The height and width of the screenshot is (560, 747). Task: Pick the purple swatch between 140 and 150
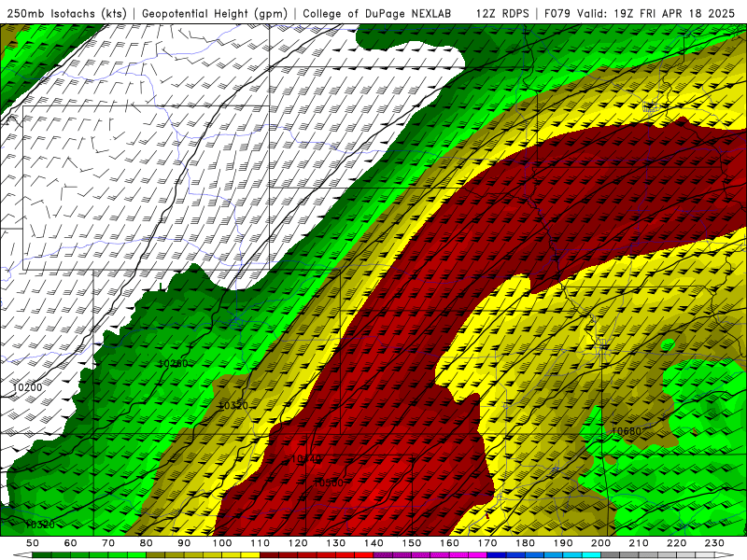click(392, 555)
